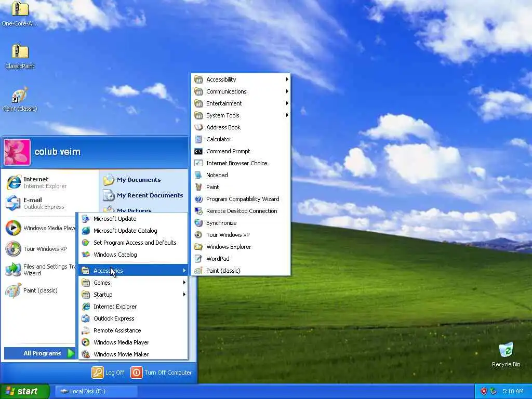Click the taskbar clock showing 5:18 AM
This screenshot has width=532, height=399.
click(x=513, y=391)
